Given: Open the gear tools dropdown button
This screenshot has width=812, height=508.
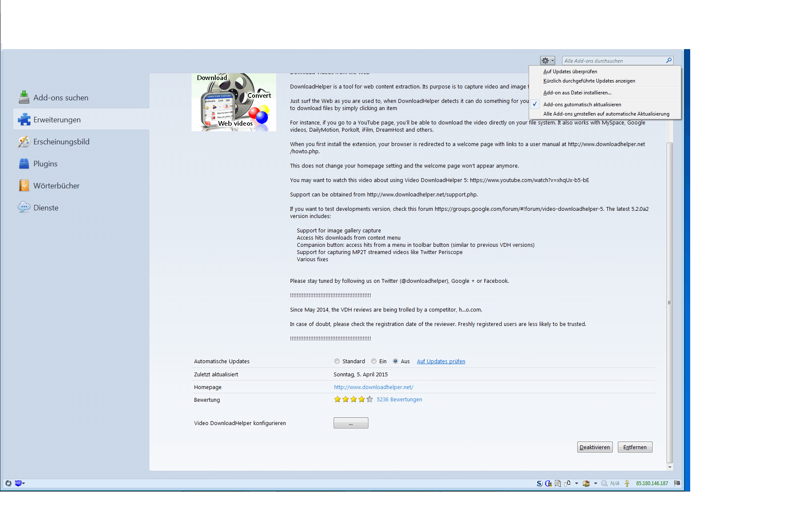Looking at the screenshot, I should 547,61.
